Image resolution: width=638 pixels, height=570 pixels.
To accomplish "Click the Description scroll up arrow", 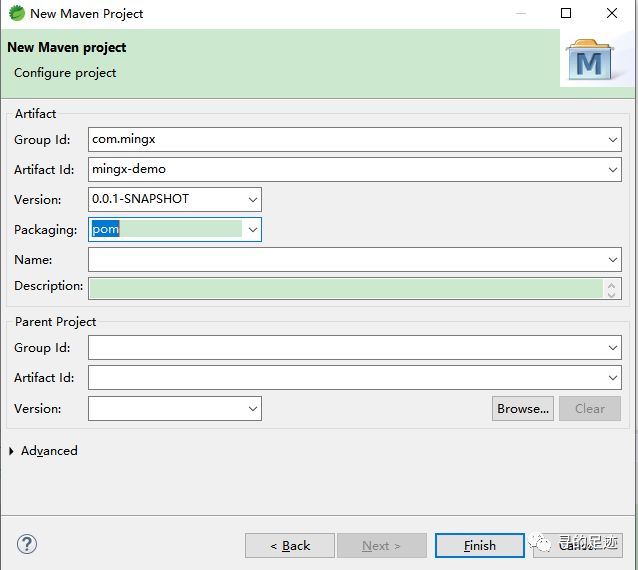I will click(x=611, y=284).
